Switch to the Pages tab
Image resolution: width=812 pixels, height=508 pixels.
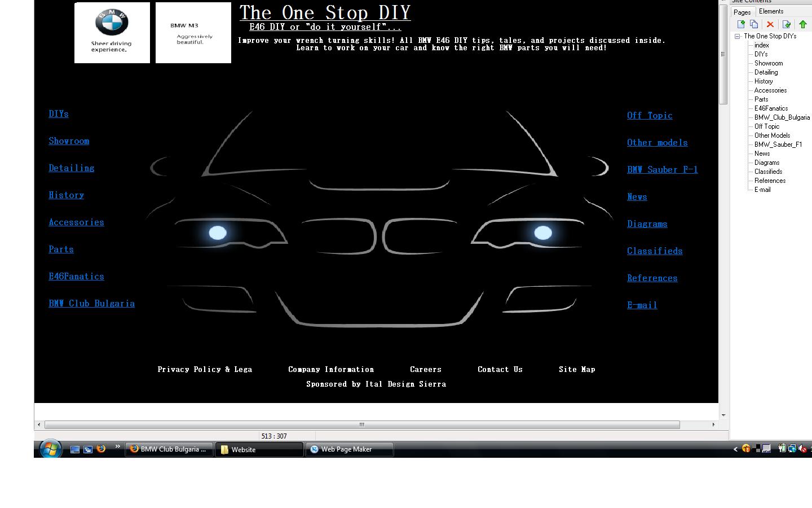[742, 12]
